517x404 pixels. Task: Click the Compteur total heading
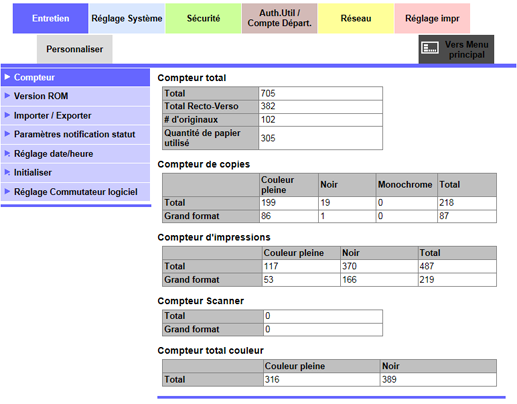192,78
